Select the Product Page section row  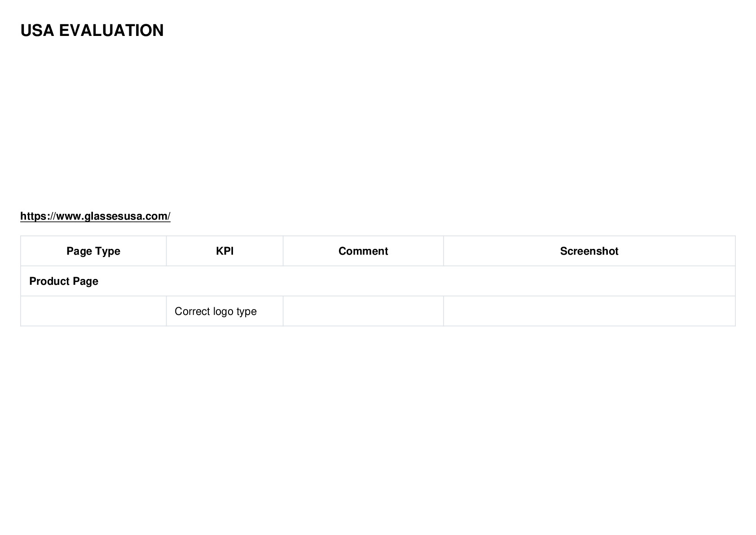tap(378, 281)
